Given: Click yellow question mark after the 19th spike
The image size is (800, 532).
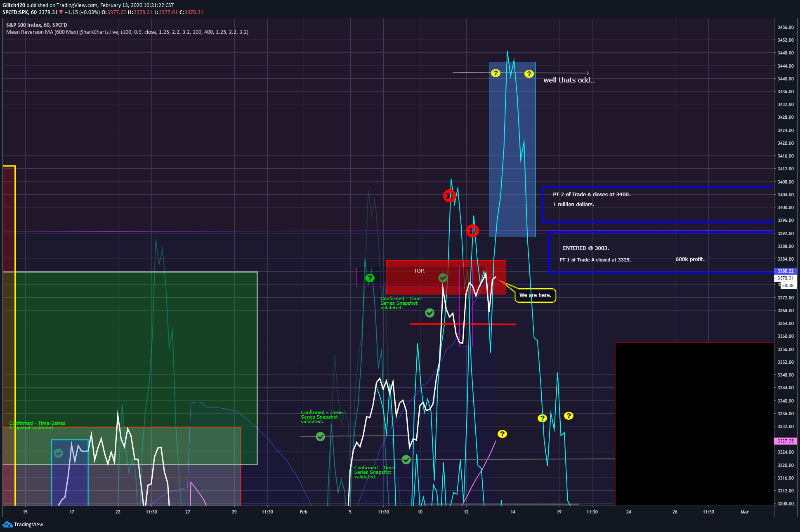Looking at the screenshot, I should coord(569,416).
